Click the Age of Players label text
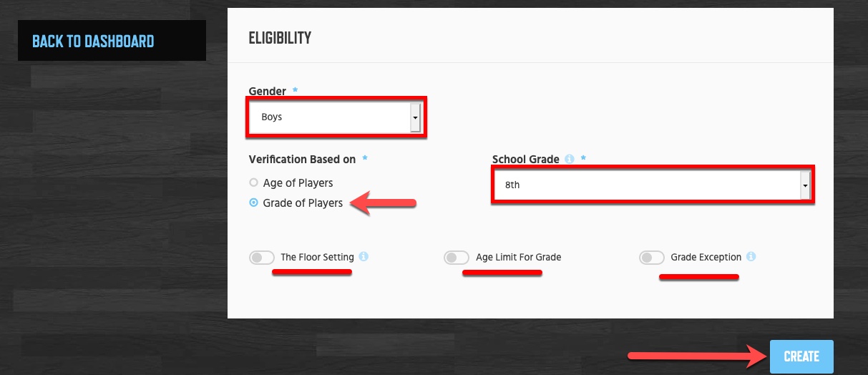 click(298, 182)
